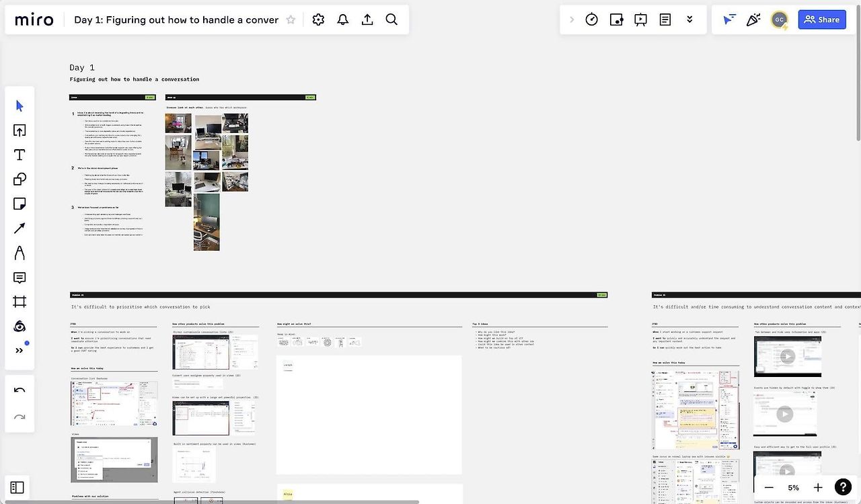This screenshot has height=504, width=861.
Task: Undo the last action
Action: pos(20,390)
